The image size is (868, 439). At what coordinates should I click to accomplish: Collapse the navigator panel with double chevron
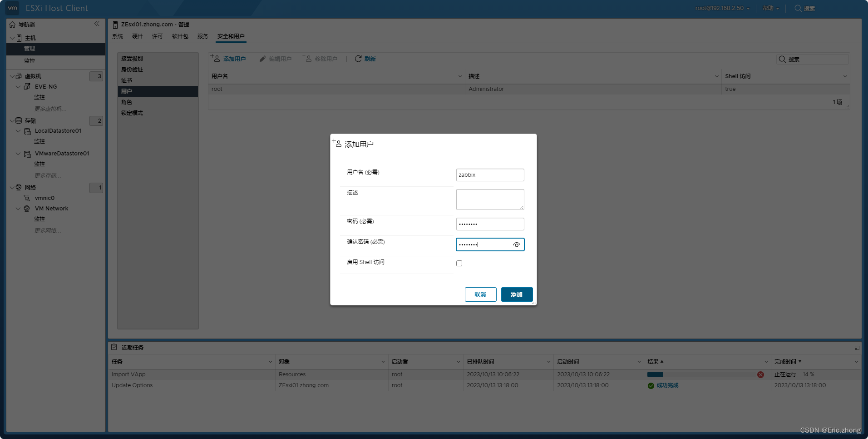pyautogui.click(x=97, y=24)
